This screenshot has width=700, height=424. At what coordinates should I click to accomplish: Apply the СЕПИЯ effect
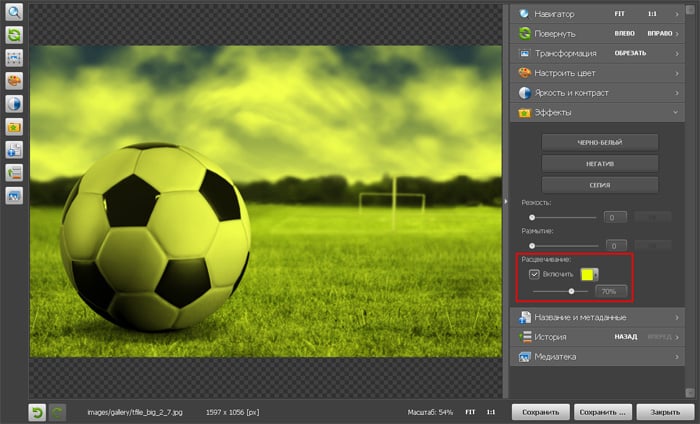pyautogui.click(x=600, y=185)
